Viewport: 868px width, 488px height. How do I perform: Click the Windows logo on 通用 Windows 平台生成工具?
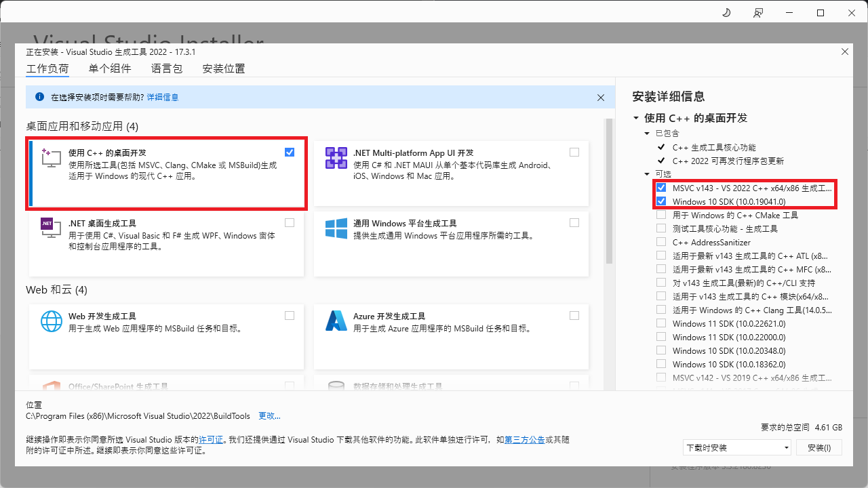pos(336,228)
